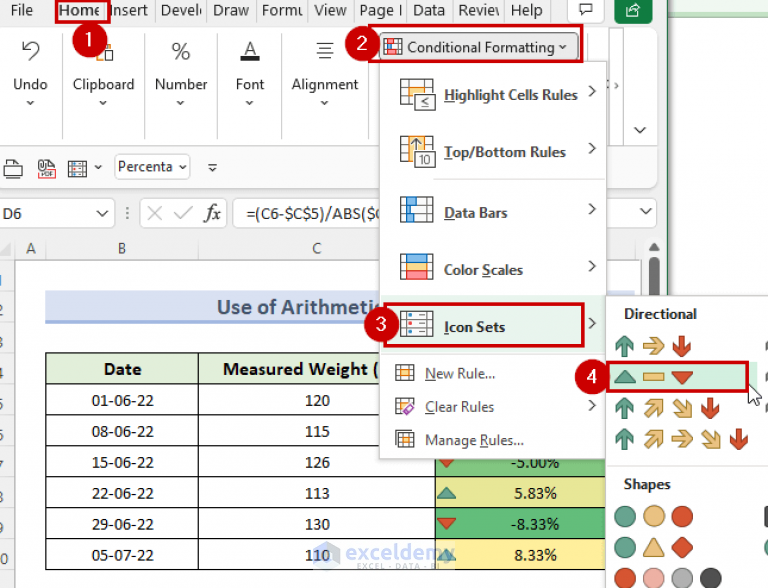Click the vertical scrollbar up arrow
Viewport: 768px width, 588px height.
tap(654, 247)
